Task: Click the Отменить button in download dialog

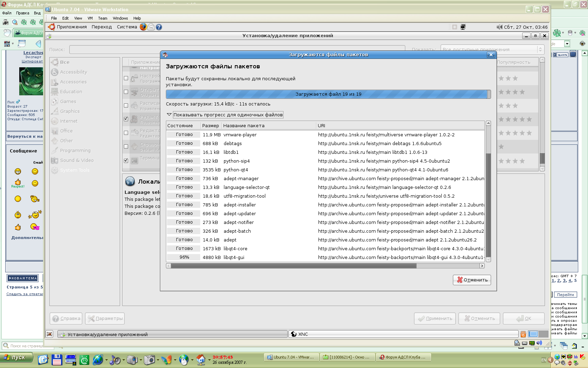Action: [472, 280]
